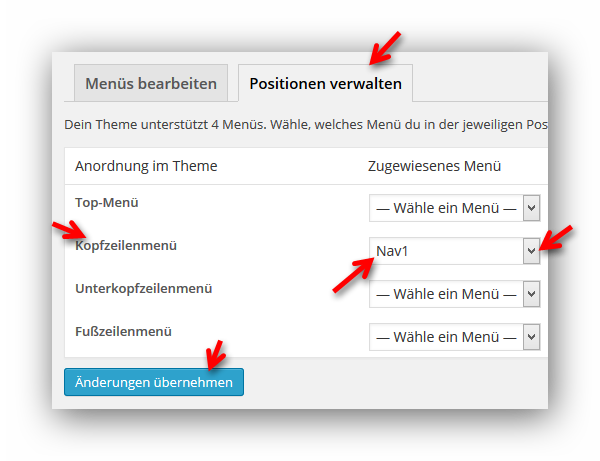Click the chevron arrow of Kopfzeilenmenü dropdown
Screen dimensions: 600x461
coord(531,251)
